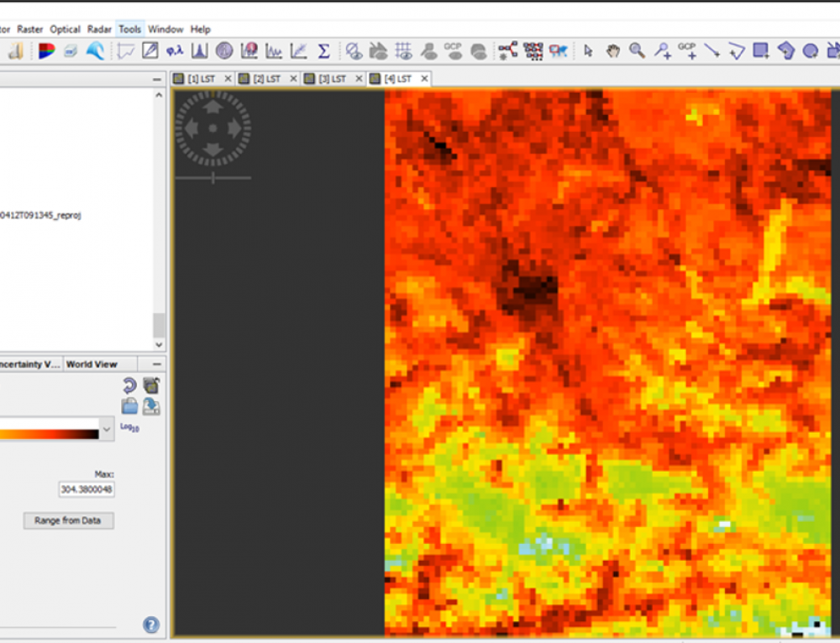Screen dimensions: 840x643
Task: Activate the Zoom tool
Action: click(636, 51)
